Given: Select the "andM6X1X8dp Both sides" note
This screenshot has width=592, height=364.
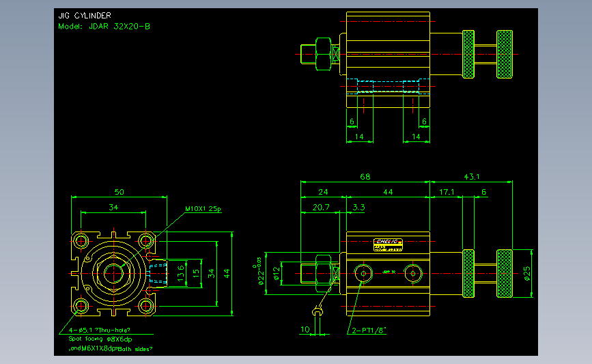Looking at the screenshot, I should tap(111, 348).
